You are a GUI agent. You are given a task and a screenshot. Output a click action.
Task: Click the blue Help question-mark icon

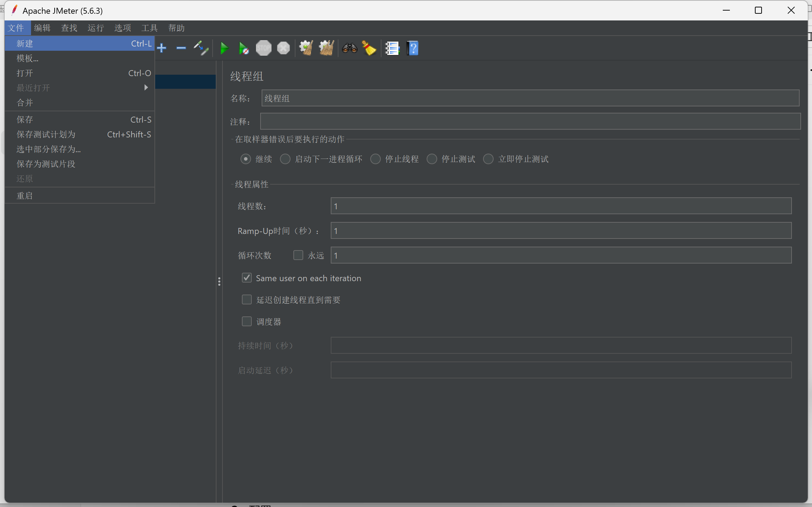[x=413, y=48]
